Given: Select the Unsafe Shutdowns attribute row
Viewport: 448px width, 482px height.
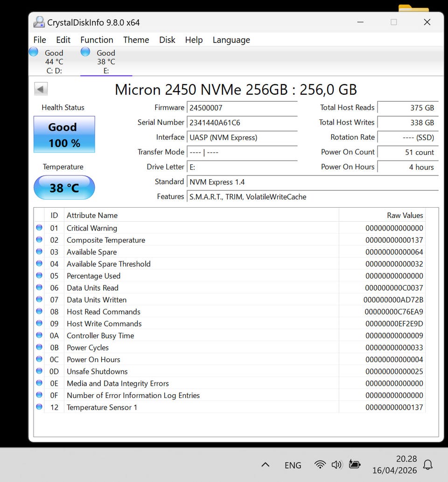Looking at the screenshot, I should point(97,371).
